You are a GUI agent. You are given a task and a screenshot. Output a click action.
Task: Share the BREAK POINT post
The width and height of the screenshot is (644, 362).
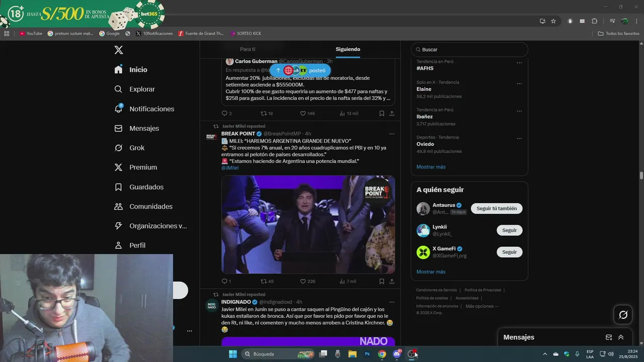click(392, 282)
